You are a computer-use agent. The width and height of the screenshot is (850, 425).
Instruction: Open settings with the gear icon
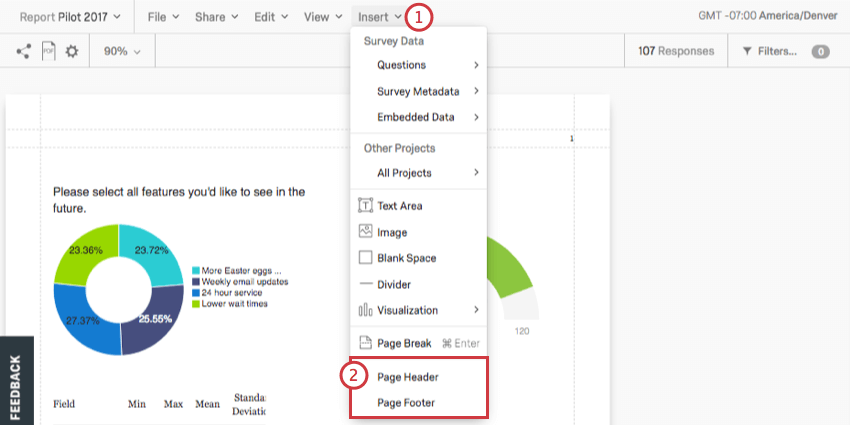[x=72, y=51]
